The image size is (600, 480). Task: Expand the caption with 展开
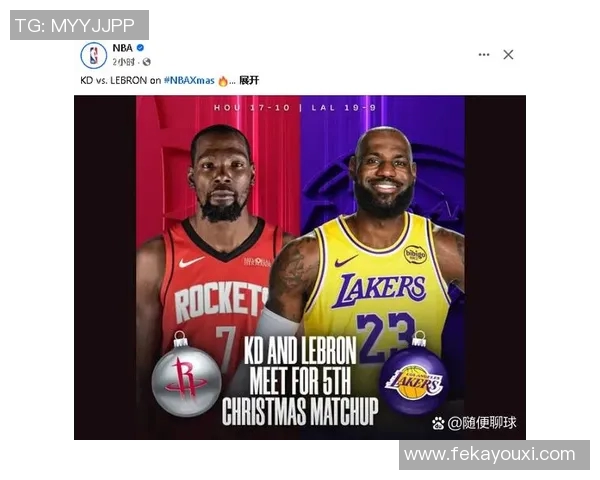tap(249, 80)
